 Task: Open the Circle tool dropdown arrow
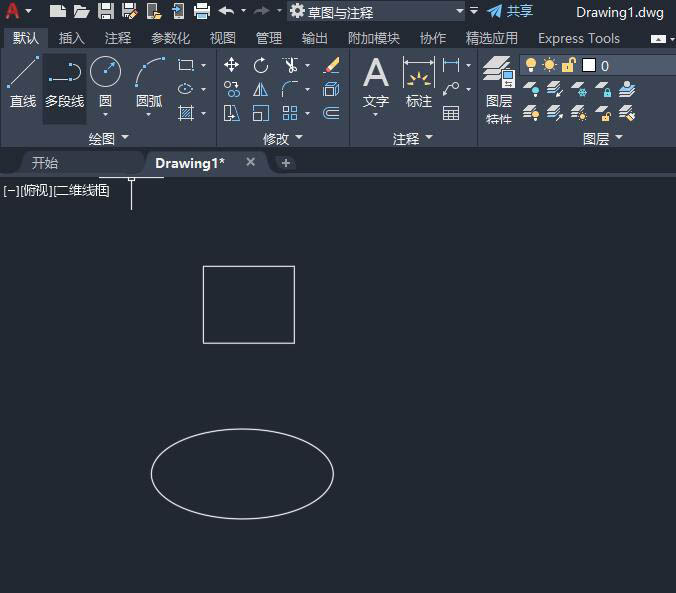coord(106,115)
